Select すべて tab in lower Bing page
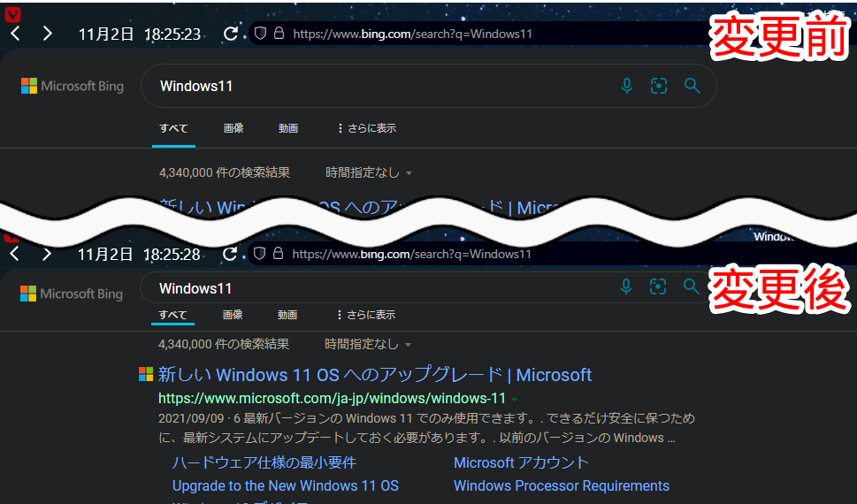The height and width of the screenshot is (504, 857). point(172,315)
